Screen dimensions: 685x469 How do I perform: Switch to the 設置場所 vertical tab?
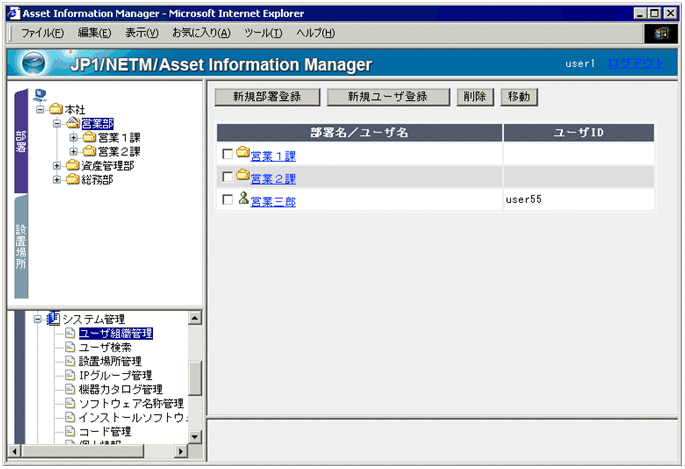pos(21,246)
